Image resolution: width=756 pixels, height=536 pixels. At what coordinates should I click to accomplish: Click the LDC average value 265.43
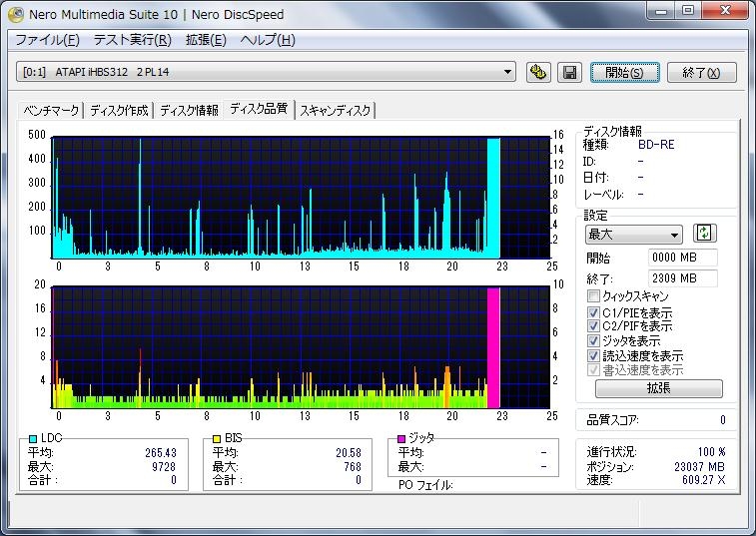[161, 453]
